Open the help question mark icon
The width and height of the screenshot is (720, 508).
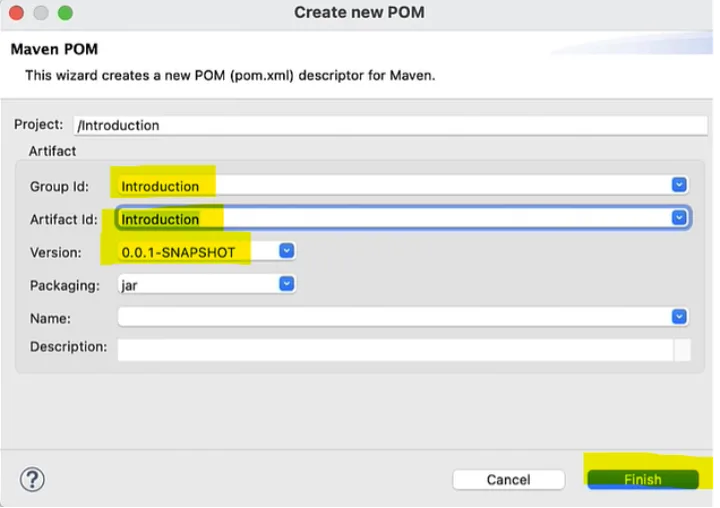[32, 480]
